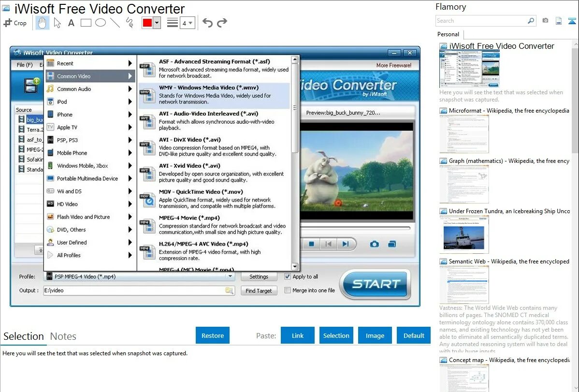
Task: Select the Crop tool
Action: coord(15,23)
